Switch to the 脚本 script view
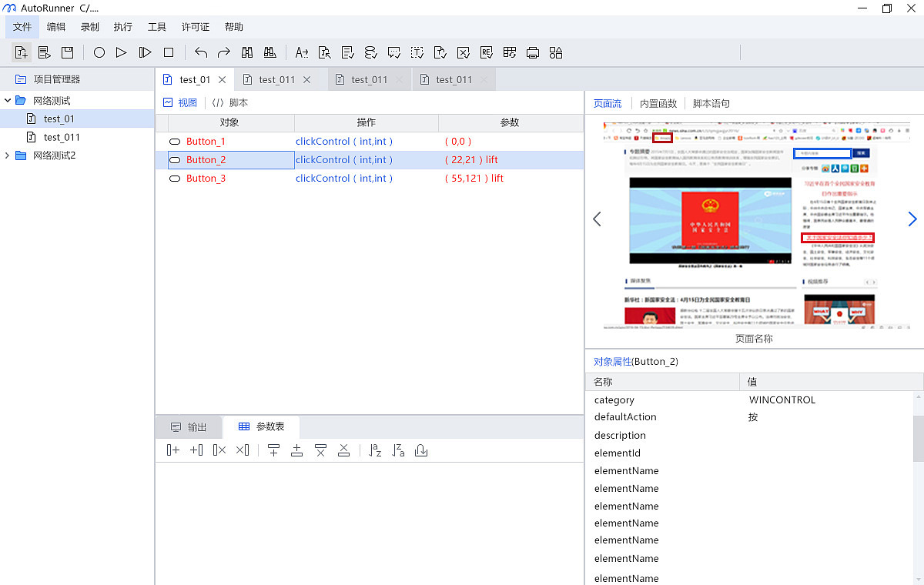Viewport: 924px width, 585px height. (x=230, y=103)
